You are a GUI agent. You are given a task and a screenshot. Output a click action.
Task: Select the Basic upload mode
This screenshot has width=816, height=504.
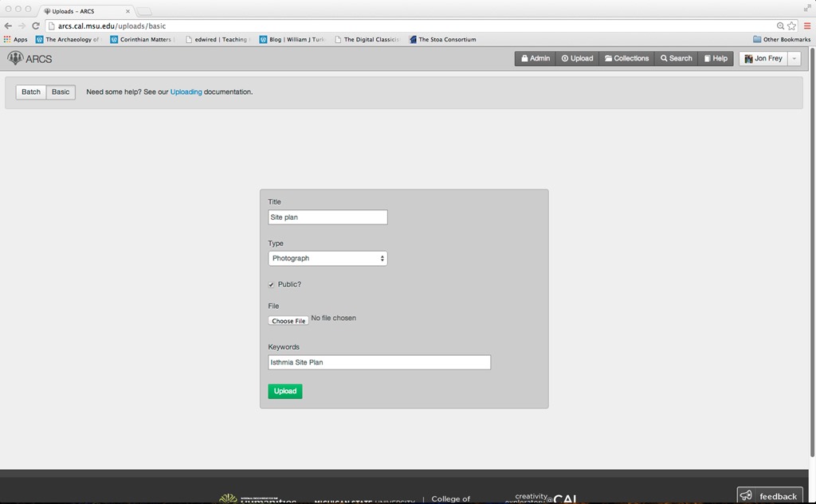pyautogui.click(x=61, y=92)
